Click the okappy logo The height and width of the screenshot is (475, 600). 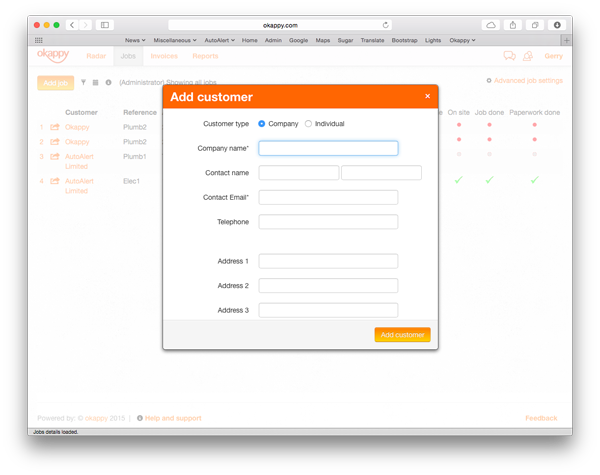pos(53,55)
